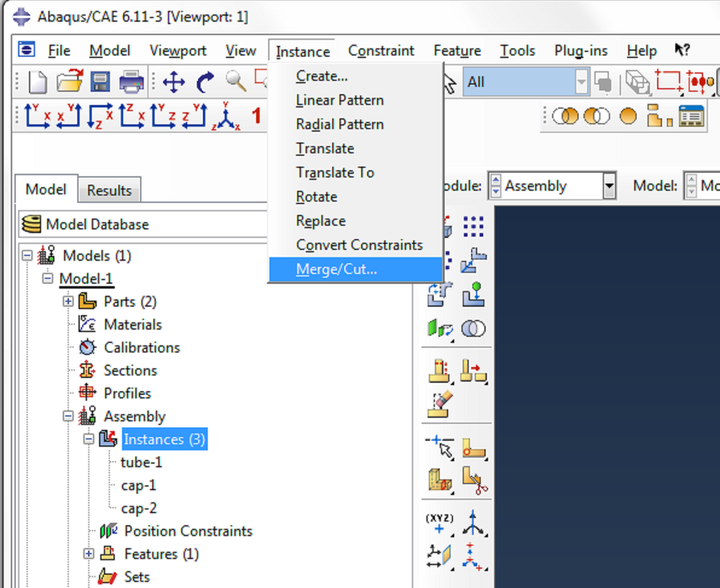Choose Merge/Cut... from Instance menu
Image resolution: width=720 pixels, height=588 pixels.
(356, 269)
